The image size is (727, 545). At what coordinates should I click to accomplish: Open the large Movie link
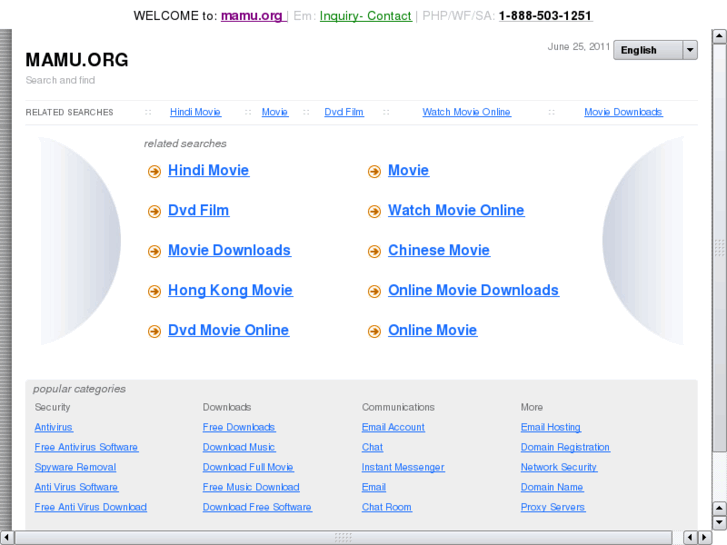coord(408,170)
